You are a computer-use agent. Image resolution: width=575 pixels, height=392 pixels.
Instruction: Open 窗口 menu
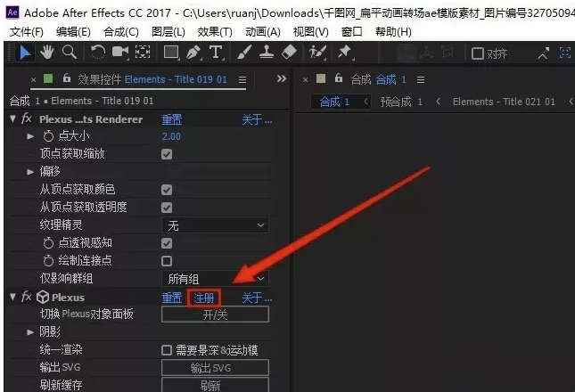[351, 32]
